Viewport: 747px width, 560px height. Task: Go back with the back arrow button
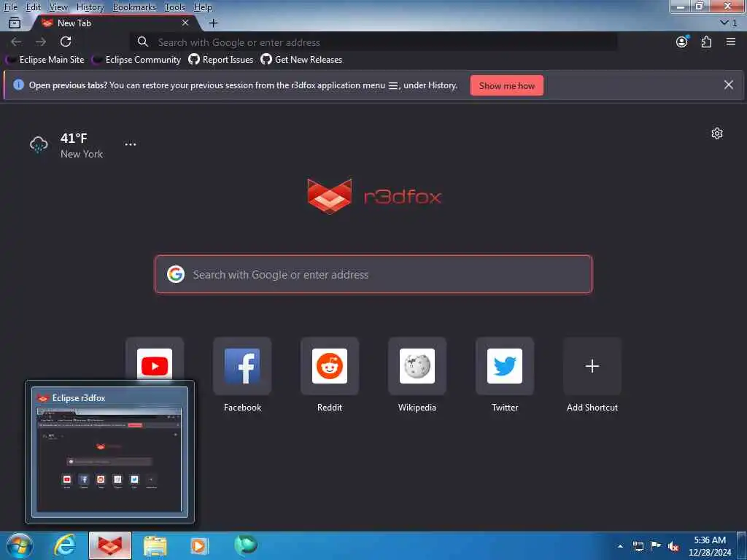(16, 42)
